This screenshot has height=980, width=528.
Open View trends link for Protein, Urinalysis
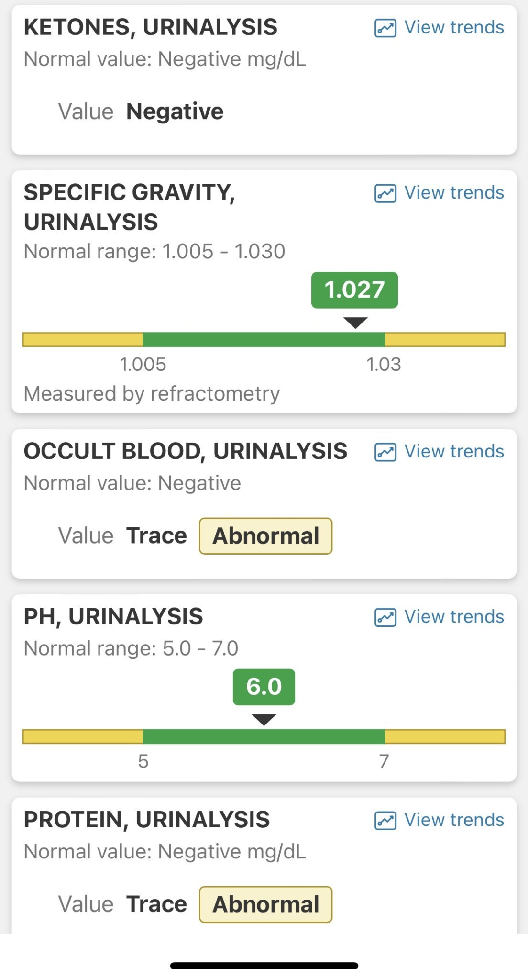[x=454, y=820]
